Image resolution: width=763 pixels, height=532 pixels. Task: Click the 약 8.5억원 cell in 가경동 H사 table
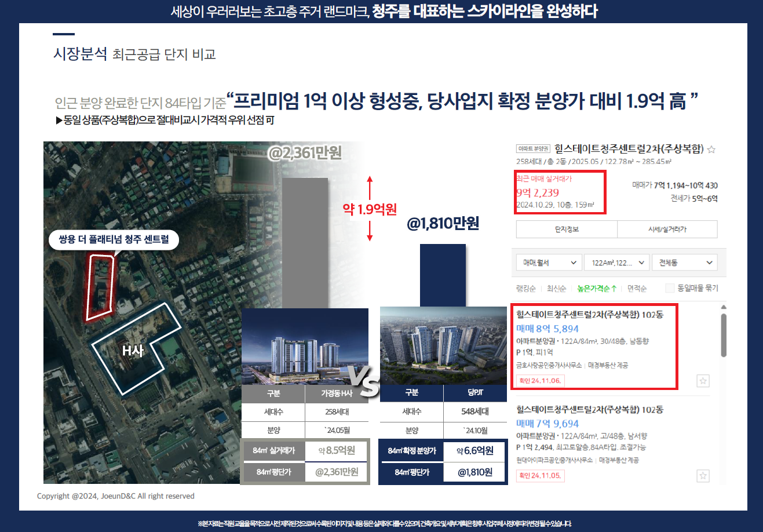(337, 450)
